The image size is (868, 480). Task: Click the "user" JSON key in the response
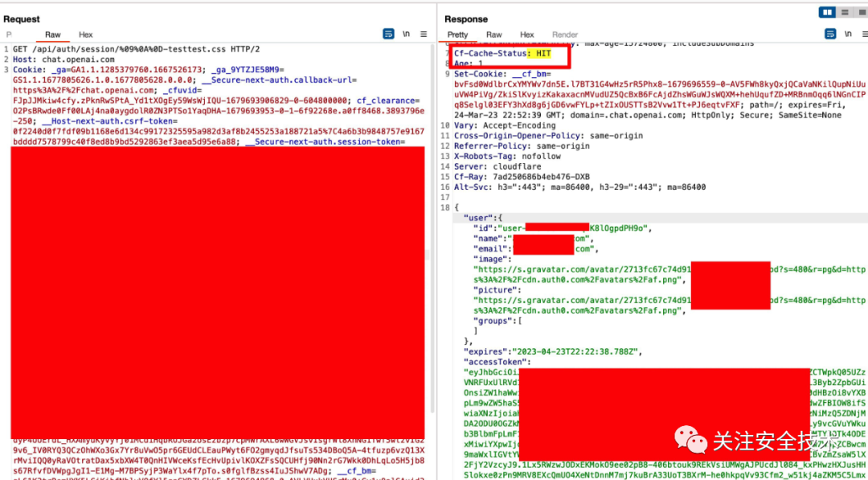pos(477,218)
